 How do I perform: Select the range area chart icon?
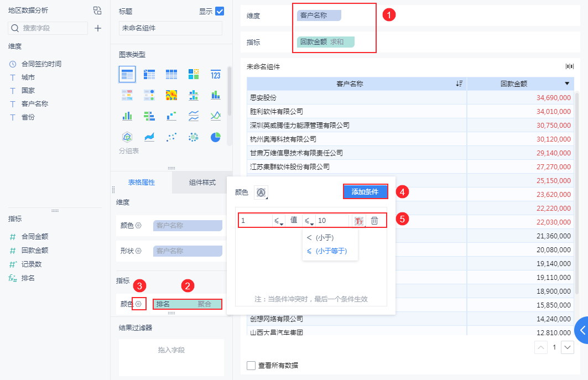149,137
